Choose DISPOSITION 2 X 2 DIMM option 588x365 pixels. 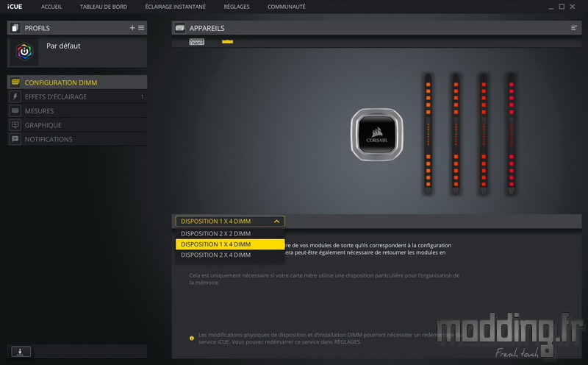[230, 233]
